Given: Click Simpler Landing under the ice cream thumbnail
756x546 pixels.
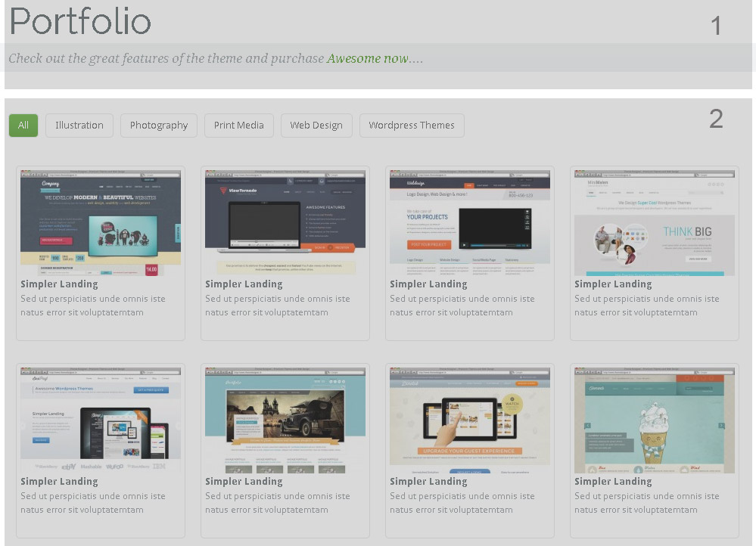Looking at the screenshot, I should 613,481.
